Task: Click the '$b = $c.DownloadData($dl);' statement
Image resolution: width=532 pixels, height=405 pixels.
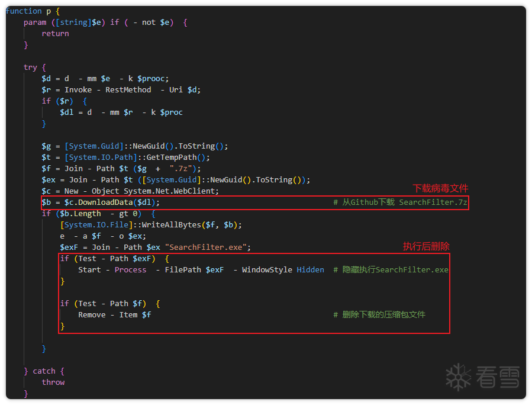Action: pyautogui.click(x=101, y=202)
